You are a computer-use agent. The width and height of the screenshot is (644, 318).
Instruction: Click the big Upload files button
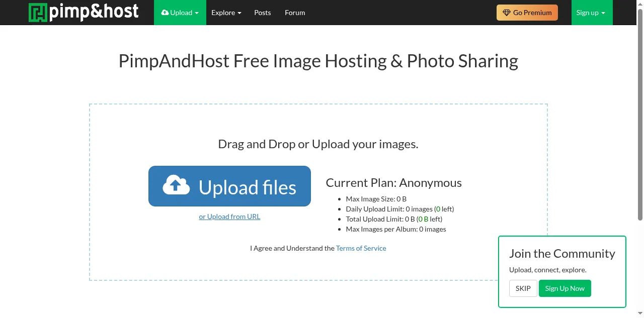point(229,186)
